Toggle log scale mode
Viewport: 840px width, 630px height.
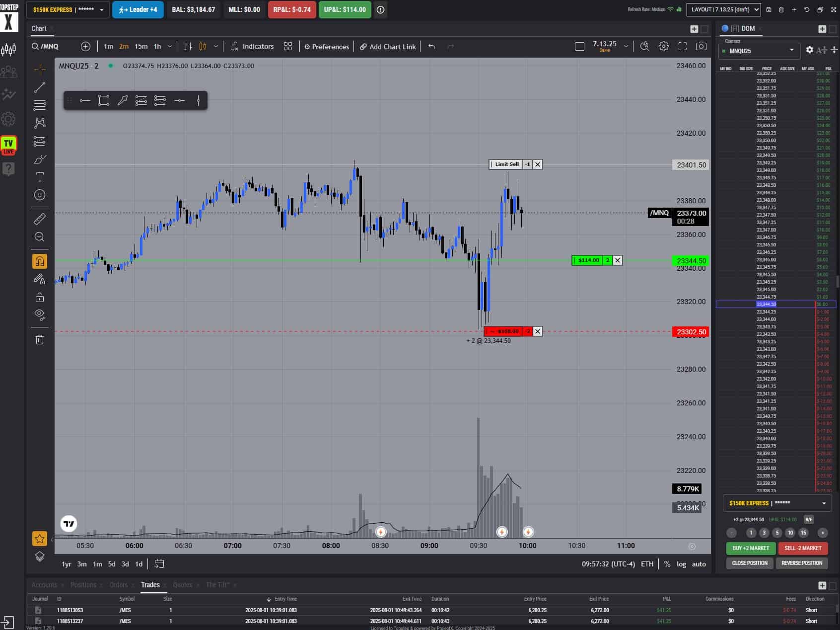pyautogui.click(x=681, y=564)
